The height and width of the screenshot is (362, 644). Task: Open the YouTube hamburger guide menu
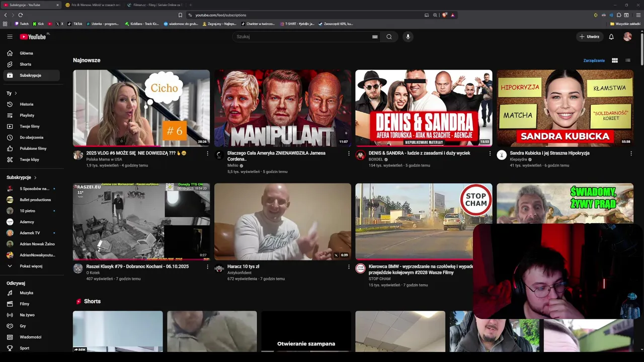click(10, 37)
